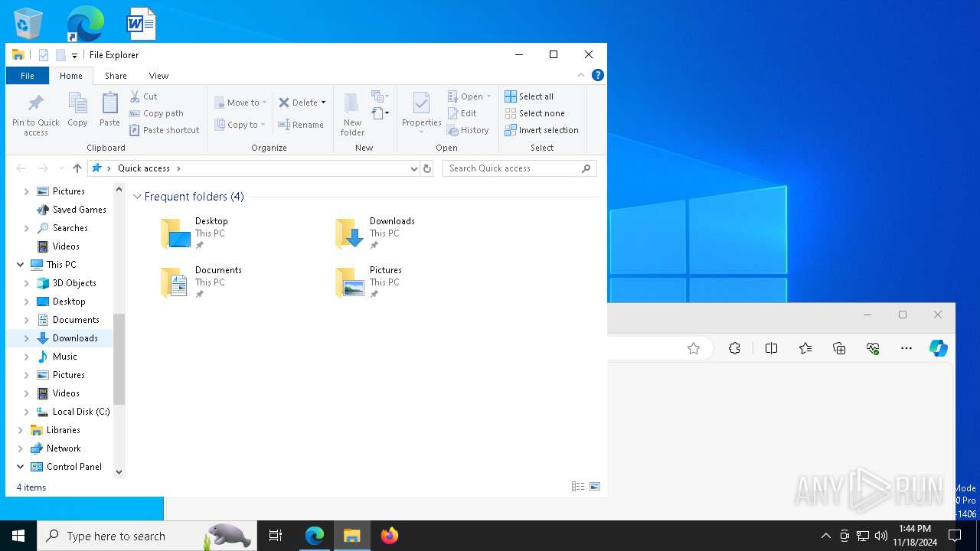Expand the 3D Objects tree node

click(26, 283)
